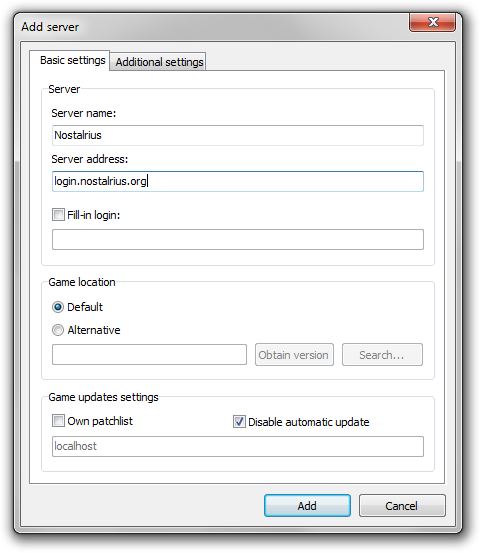The image size is (481, 553).
Task: Tick the Own patchlist checkbox
Action: pos(58,420)
